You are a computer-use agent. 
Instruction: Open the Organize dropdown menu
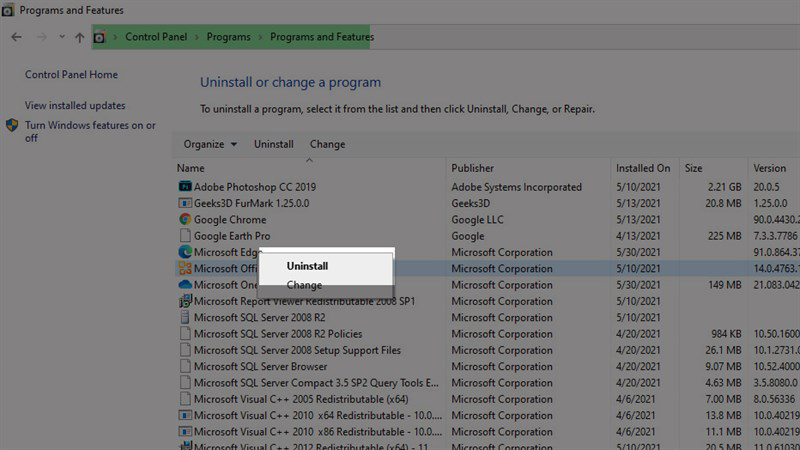click(x=210, y=144)
